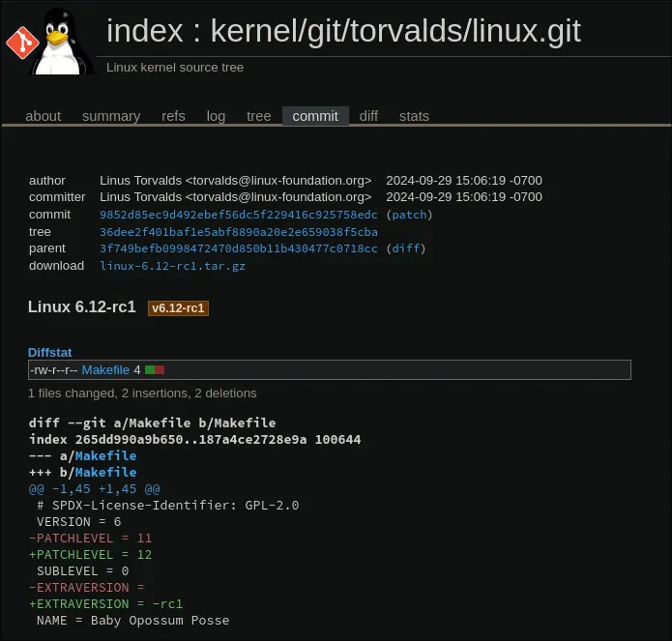Click the committer name Linus Torvalds row

[x=235, y=197]
